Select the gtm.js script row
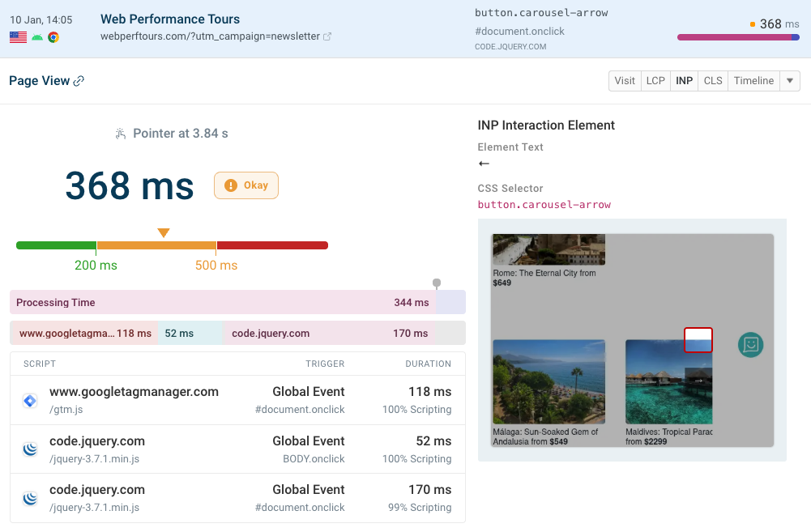 [x=237, y=400]
